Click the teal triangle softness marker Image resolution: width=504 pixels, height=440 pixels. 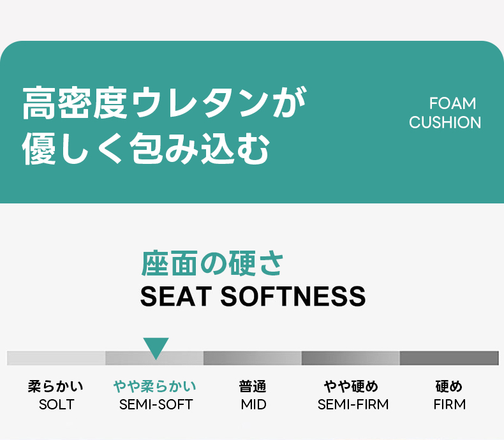coord(156,347)
